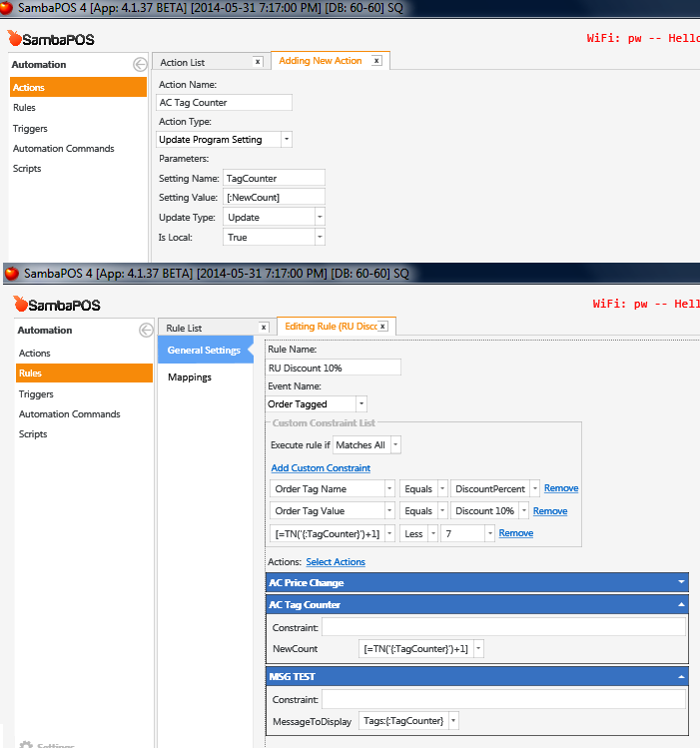This screenshot has height=748, width=700.
Task: Edit Setting Name field
Action: click(274, 178)
